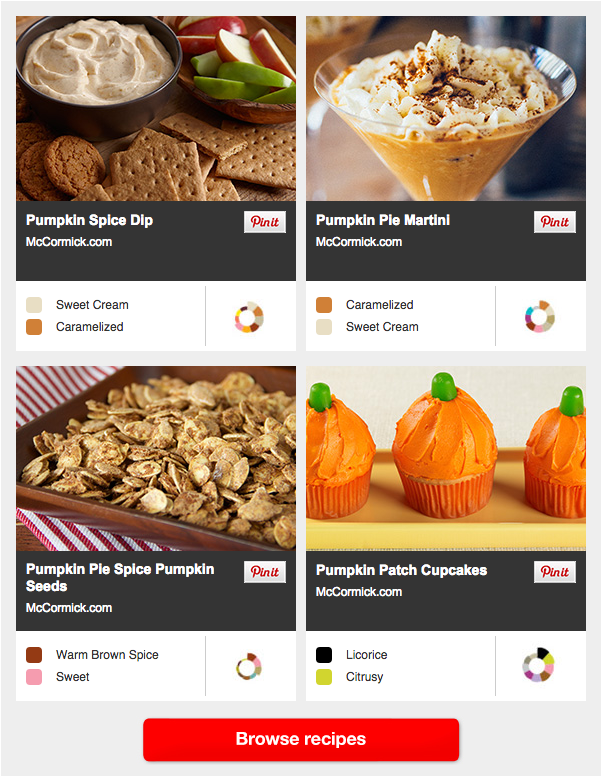Click Pin it button for Pumpkin Pie Martini
601x776 pixels.
555,222
